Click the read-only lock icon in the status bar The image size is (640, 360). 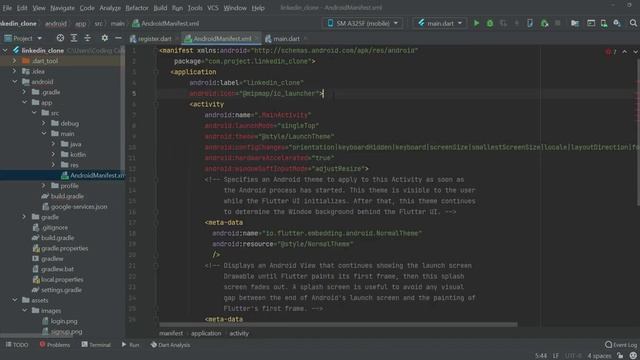point(620,356)
